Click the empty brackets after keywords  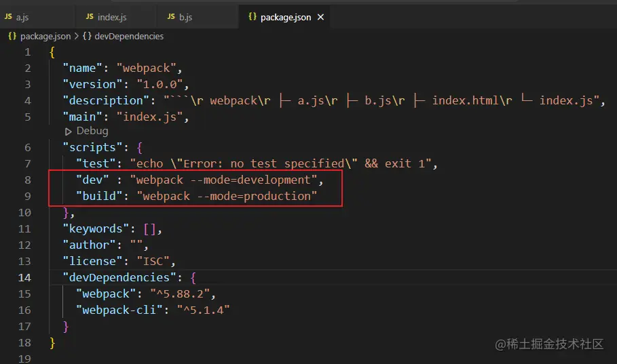pyautogui.click(x=149, y=229)
